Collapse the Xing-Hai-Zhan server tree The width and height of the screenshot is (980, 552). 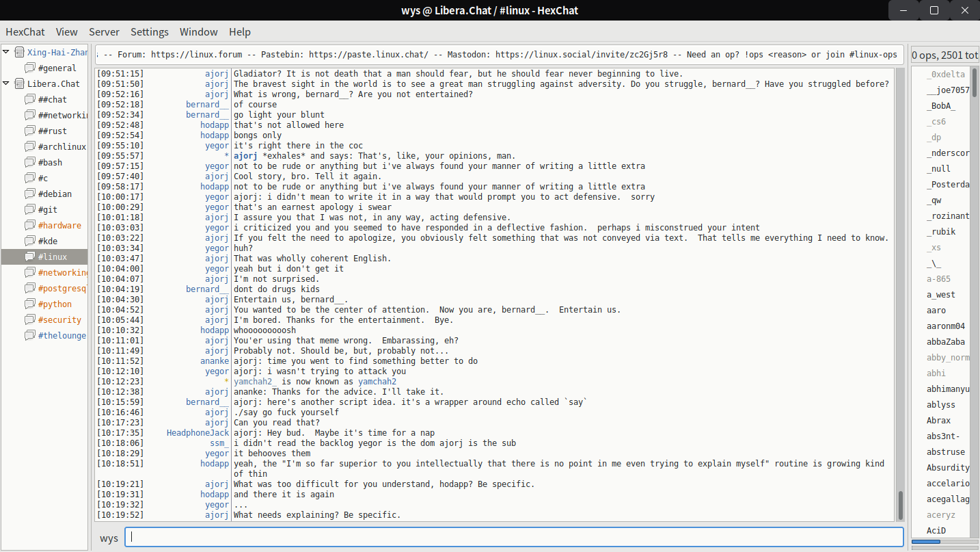pos(6,52)
